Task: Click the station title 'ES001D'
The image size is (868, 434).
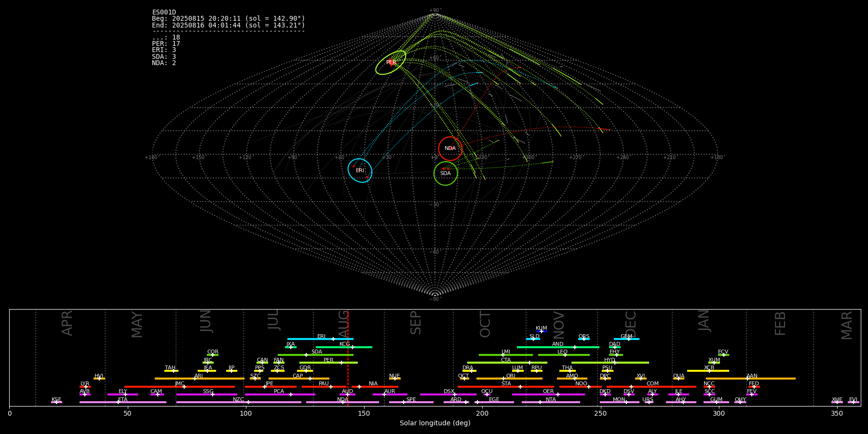Action: tap(164, 13)
